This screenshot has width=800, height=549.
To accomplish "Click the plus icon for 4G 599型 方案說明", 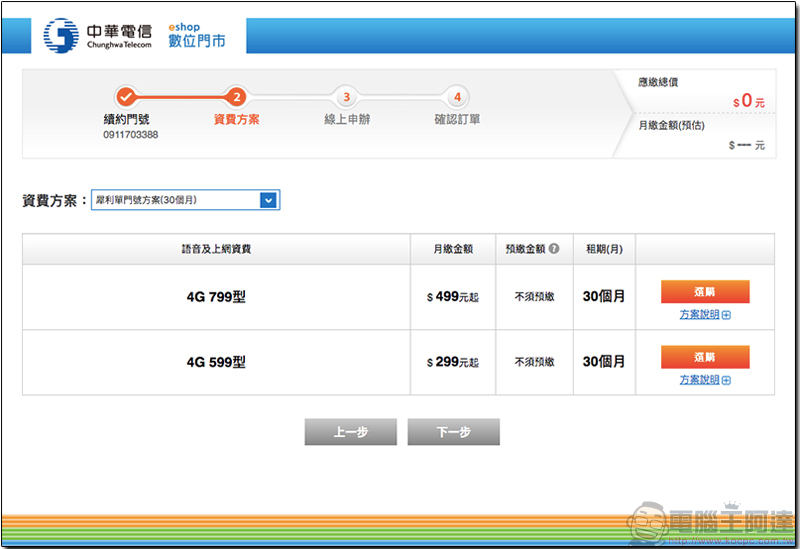I will [x=726, y=380].
